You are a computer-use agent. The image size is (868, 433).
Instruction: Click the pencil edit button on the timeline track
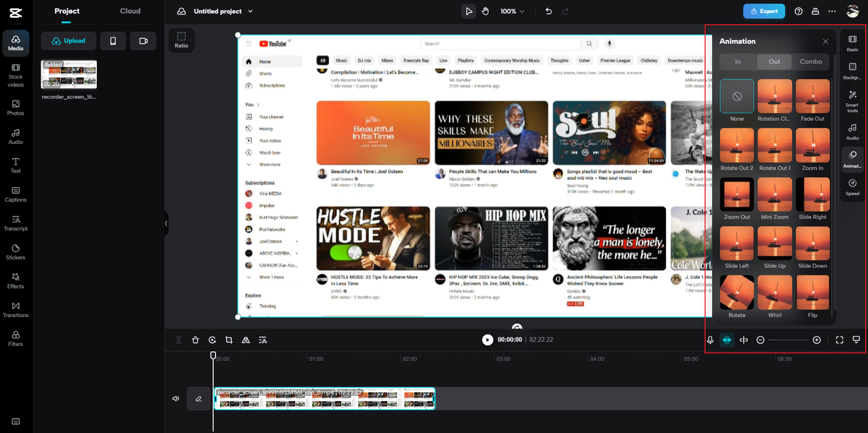click(x=199, y=399)
